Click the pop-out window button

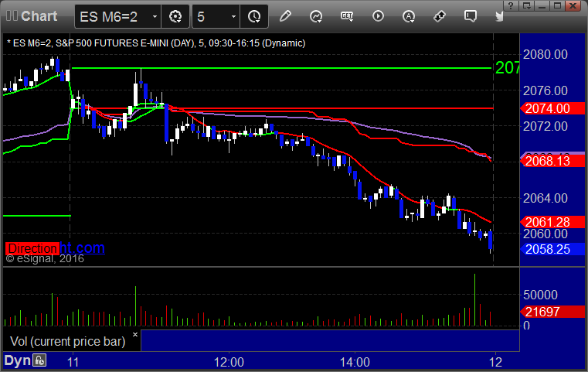526,5
